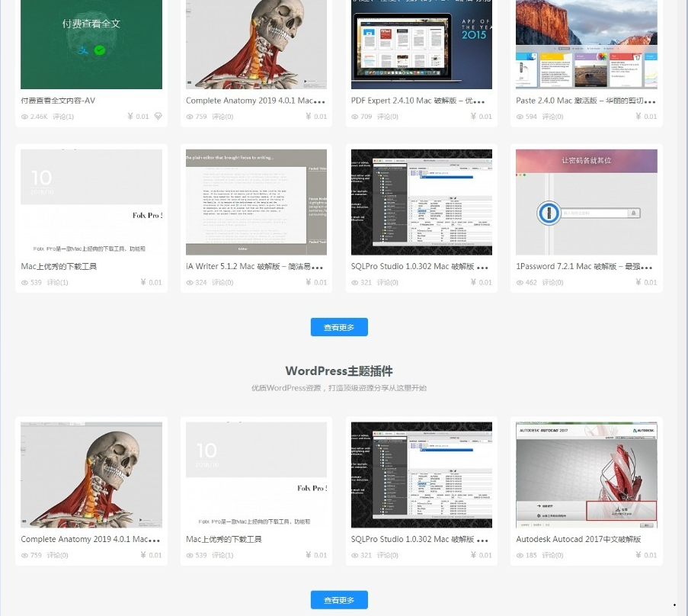Screen dimensions: 688x616
Task: Open PDF Expert 2.4.10 Mac 破解版 title link
Action: coord(418,101)
